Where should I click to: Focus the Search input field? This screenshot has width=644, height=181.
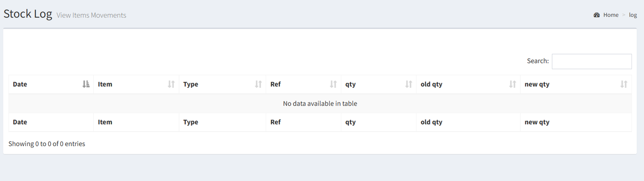click(592, 61)
